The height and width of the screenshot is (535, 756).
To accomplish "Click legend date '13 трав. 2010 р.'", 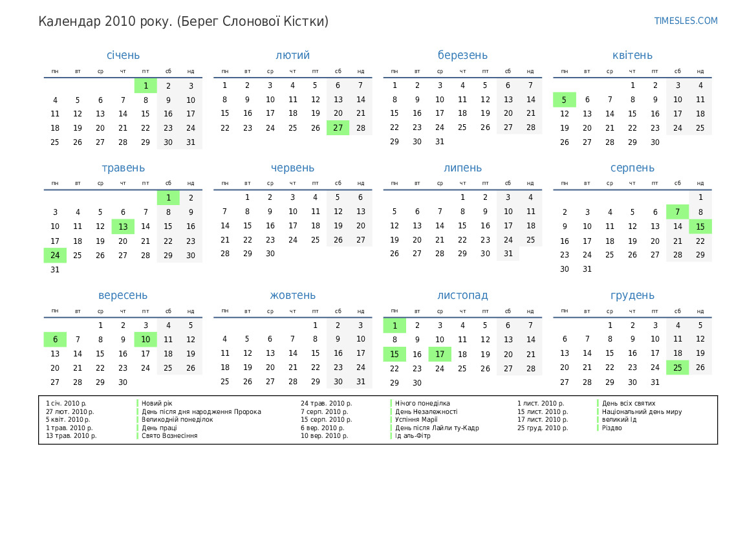I will (71, 435).
